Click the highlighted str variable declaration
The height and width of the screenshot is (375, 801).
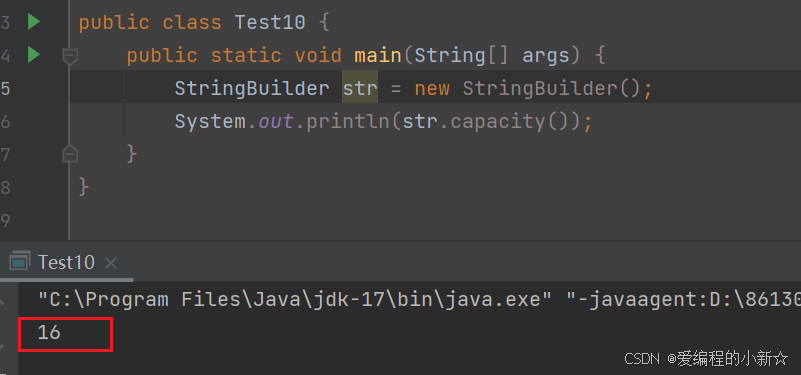click(360, 88)
